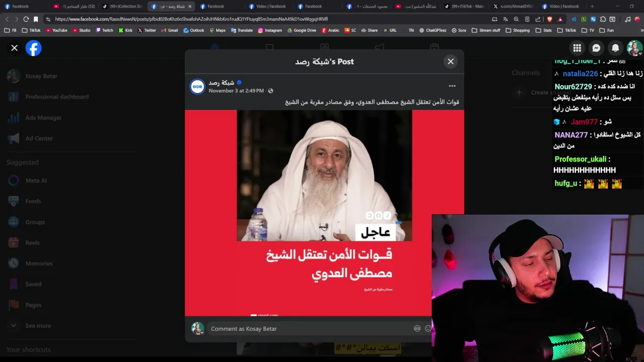Switch to the first Facebook tab
Viewport: 644px width, 362px height.
click(25, 7)
